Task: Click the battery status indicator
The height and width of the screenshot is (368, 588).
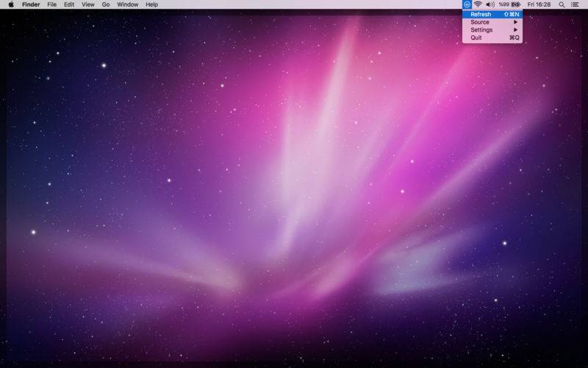Action: [x=509, y=4]
